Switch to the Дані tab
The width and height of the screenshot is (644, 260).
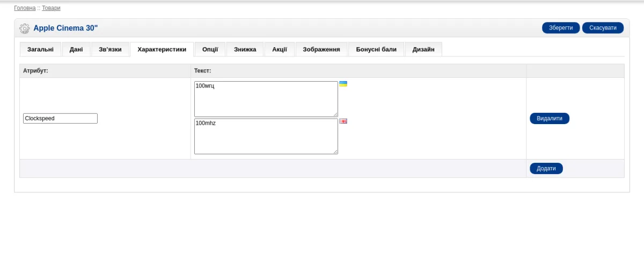(76, 49)
